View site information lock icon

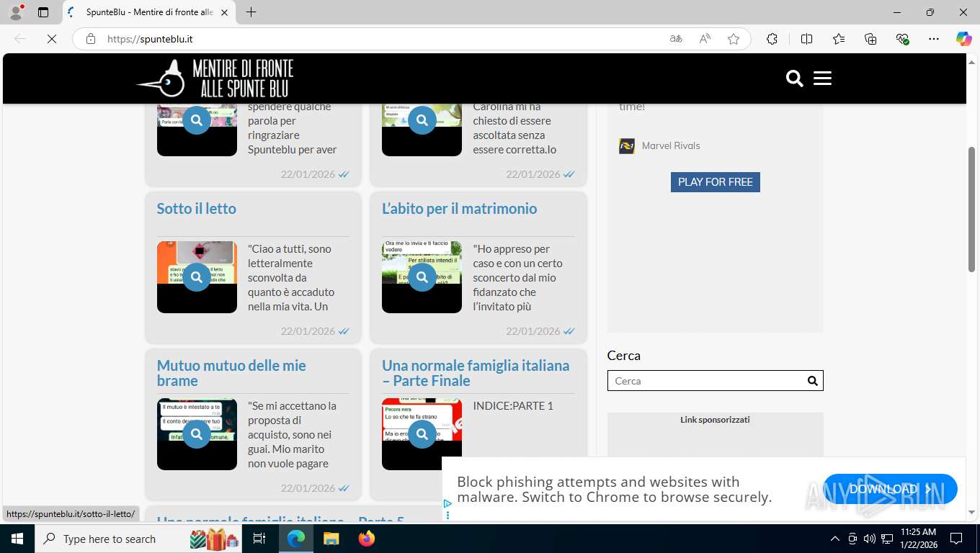coord(91,39)
